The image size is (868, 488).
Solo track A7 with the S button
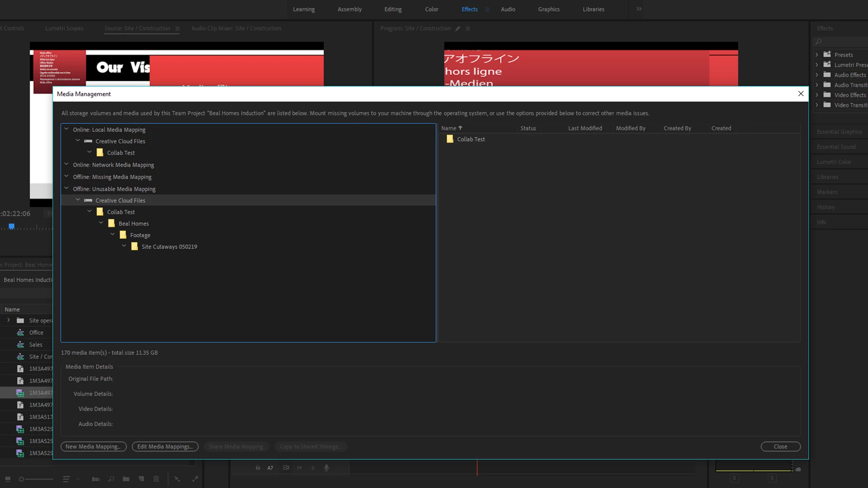pos(313,468)
